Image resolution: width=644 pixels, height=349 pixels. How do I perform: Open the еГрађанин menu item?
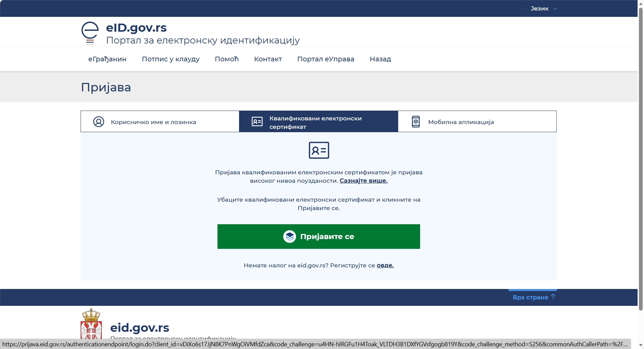pyautogui.click(x=107, y=59)
